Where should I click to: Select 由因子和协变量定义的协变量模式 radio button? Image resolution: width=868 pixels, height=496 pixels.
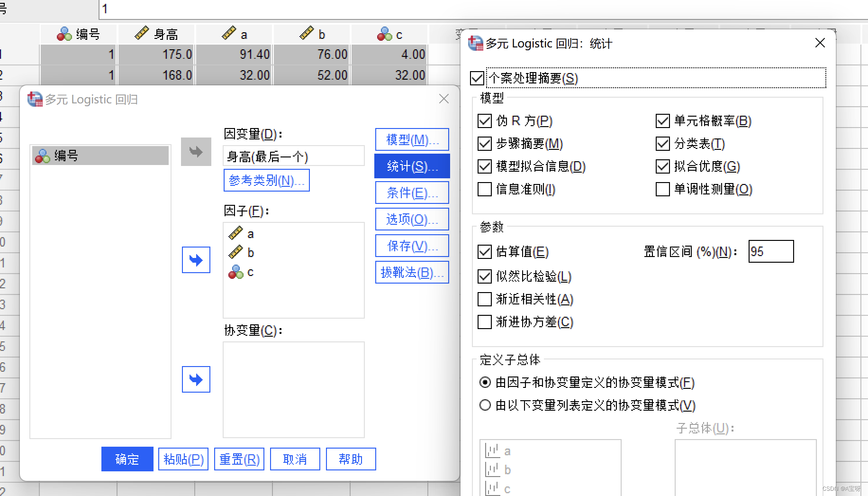click(x=485, y=382)
